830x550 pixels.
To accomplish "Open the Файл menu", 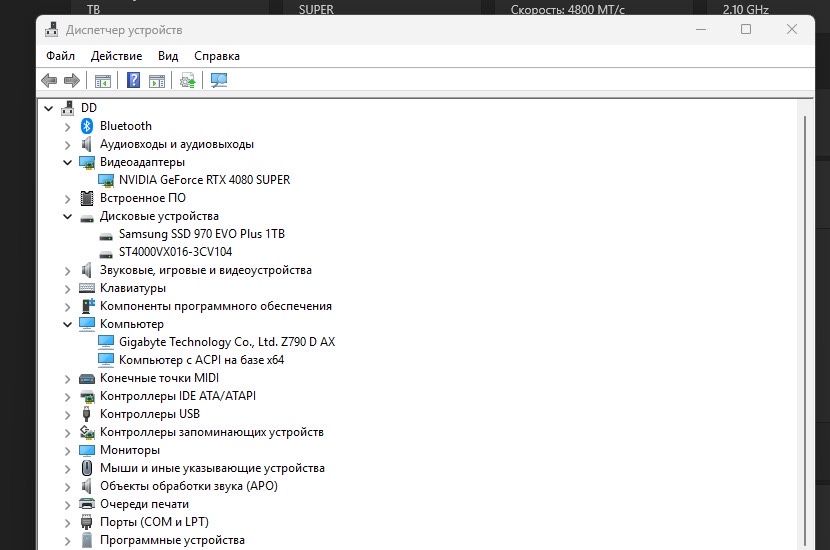I will coord(60,56).
